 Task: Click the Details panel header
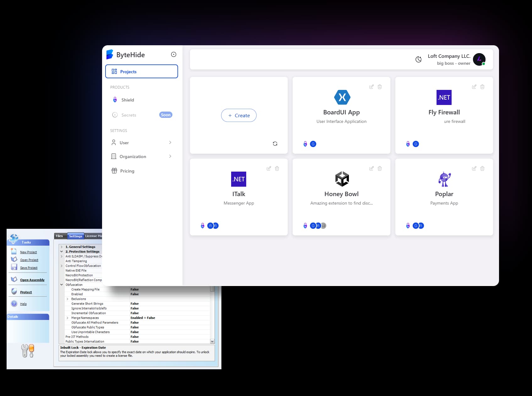pyautogui.click(x=28, y=317)
